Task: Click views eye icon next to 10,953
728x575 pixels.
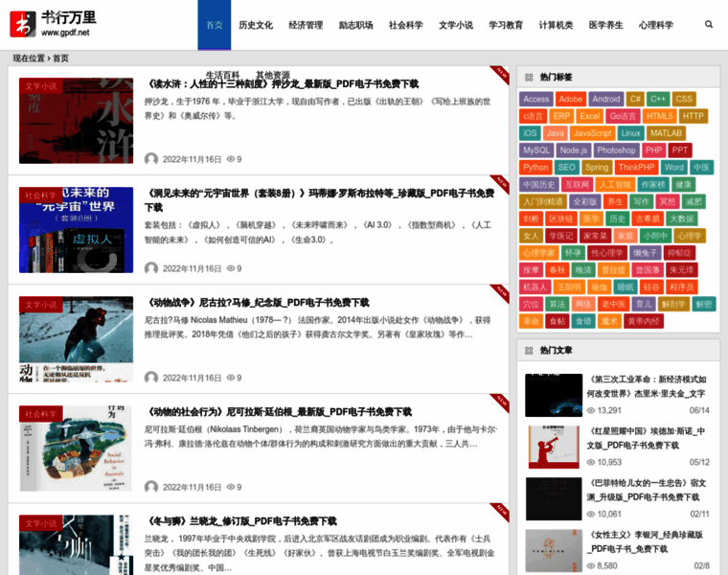Action: point(591,462)
